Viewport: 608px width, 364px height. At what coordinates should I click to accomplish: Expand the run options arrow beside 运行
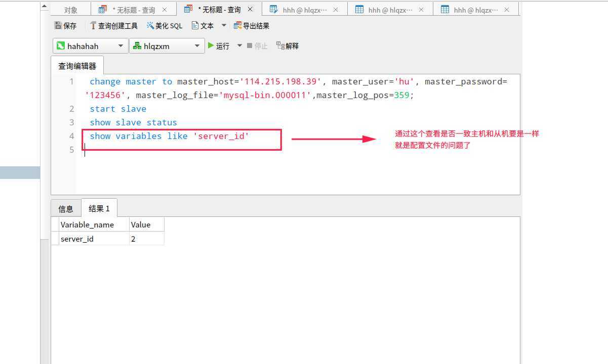click(239, 45)
